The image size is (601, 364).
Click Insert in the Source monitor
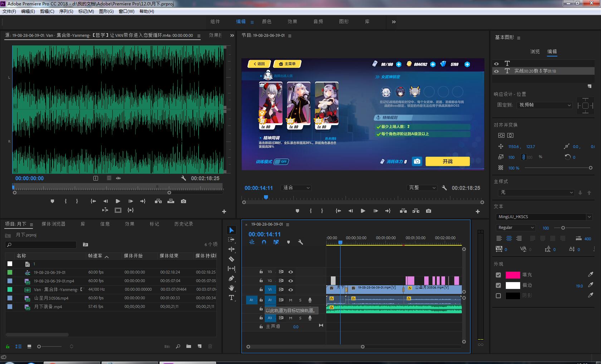(x=158, y=201)
